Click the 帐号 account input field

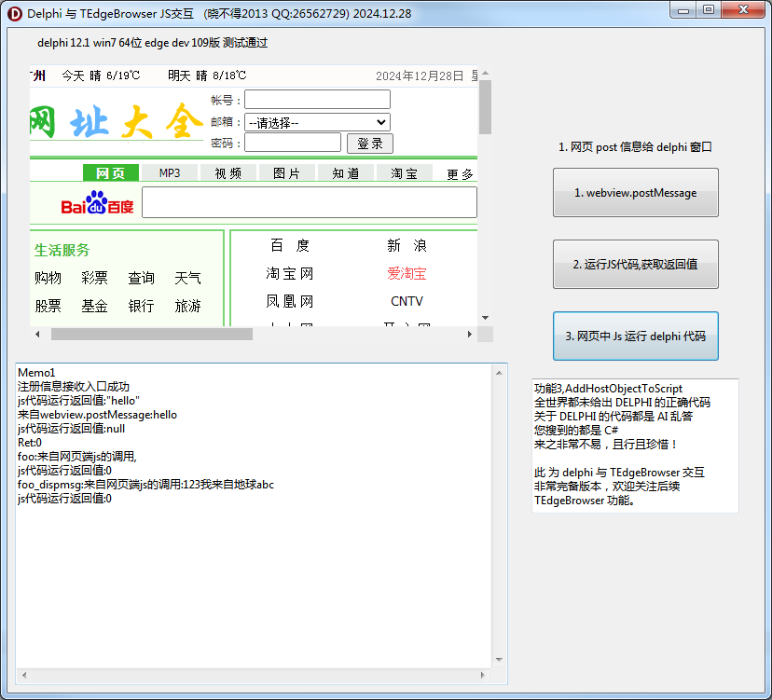[317, 100]
